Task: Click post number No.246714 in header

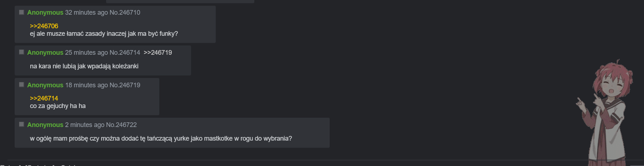Action: pos(125,53)
